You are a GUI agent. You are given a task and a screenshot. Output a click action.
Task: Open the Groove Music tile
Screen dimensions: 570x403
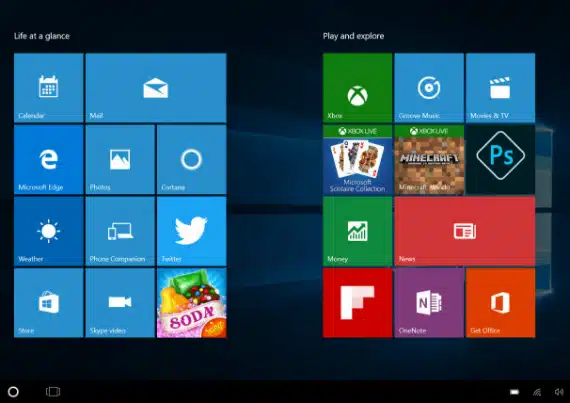[x=429, y=88]
